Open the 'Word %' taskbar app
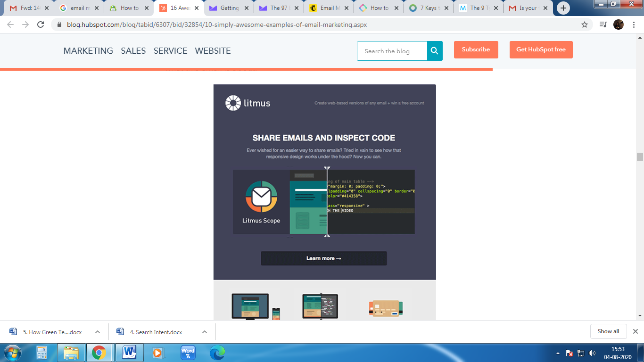Viewport: 644px width, 362px height. pyautogui.click(x=188, y=353)
